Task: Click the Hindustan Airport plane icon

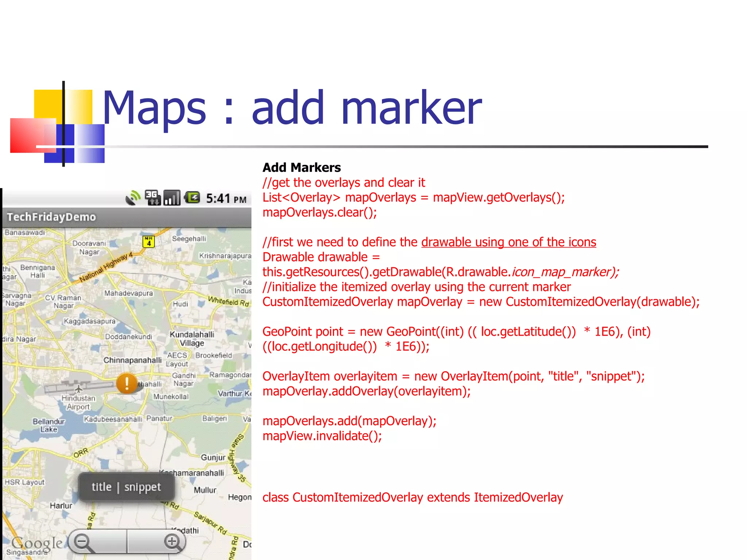Action: (79, 389)
